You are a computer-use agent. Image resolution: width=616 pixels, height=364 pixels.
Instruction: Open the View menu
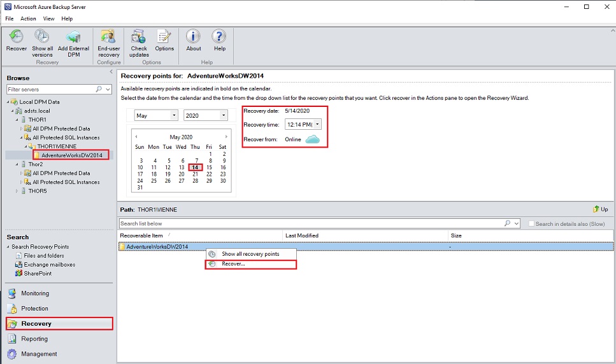coord(48,18)
